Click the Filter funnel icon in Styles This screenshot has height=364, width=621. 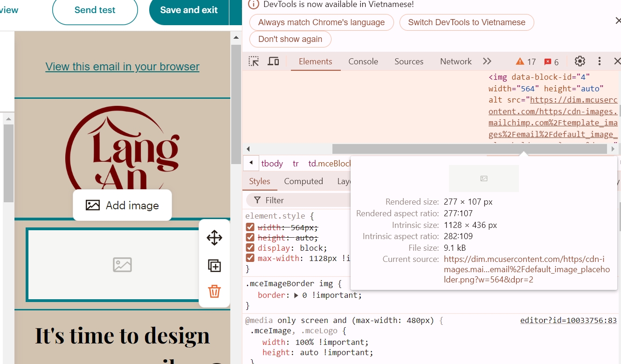(257, 200)
